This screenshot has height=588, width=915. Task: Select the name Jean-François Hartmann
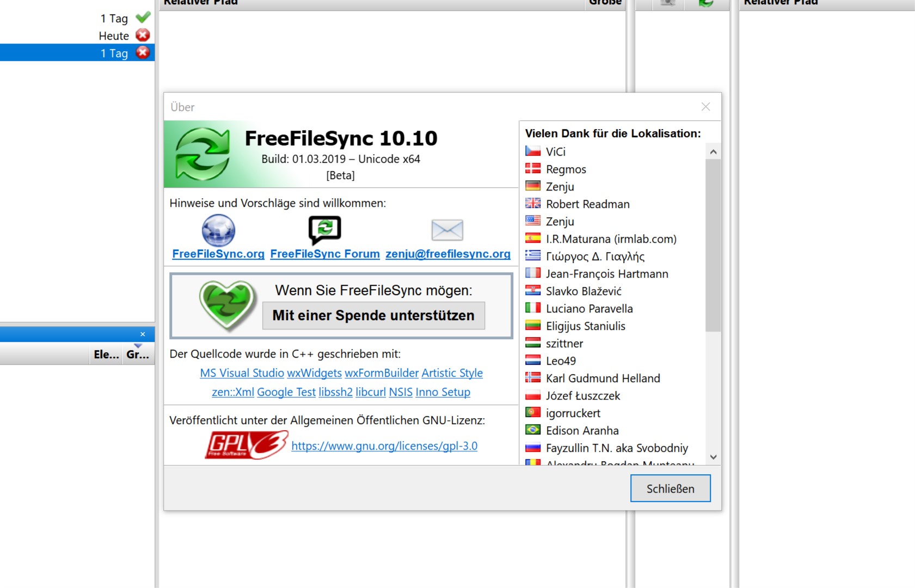607,274
